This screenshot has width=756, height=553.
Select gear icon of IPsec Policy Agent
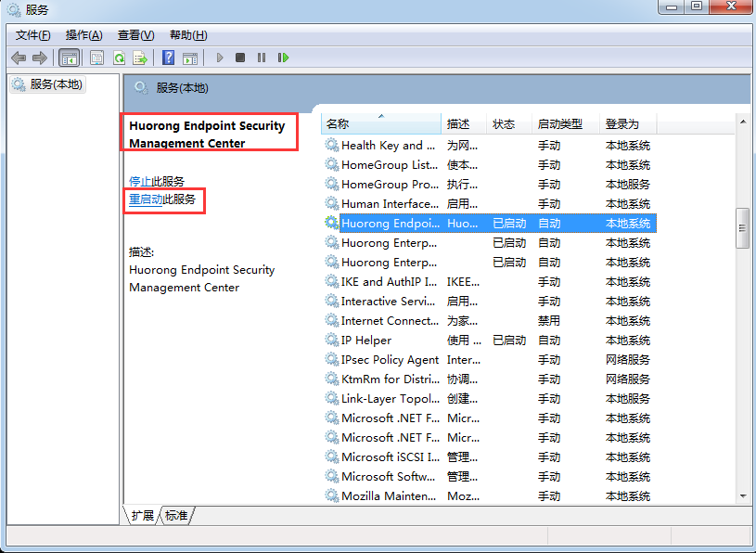331,360
